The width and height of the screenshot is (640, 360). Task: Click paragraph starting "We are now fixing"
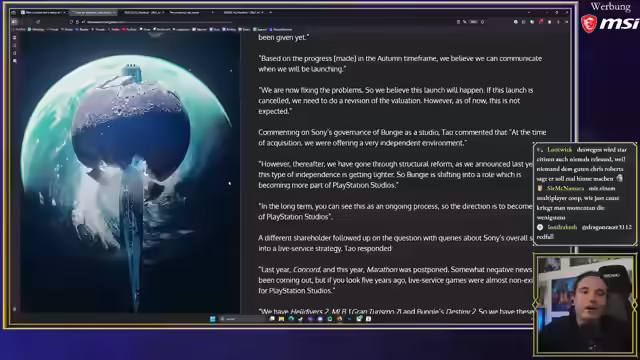[396, 100]
